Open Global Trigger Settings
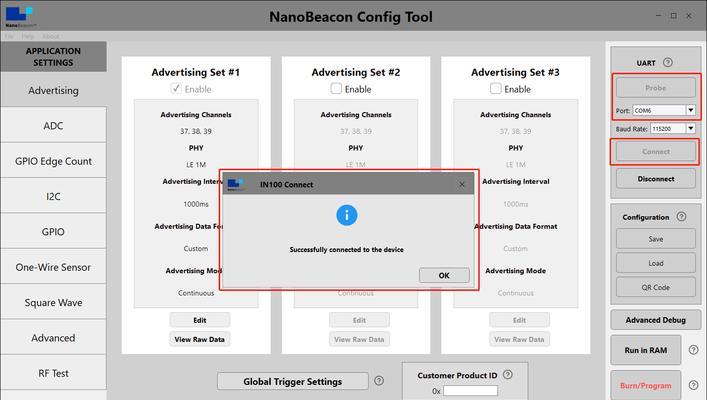 293,382
